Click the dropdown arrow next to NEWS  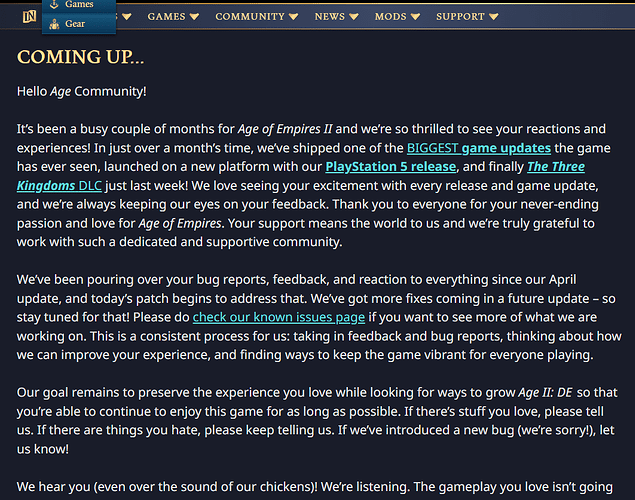[x=354, y=17]
